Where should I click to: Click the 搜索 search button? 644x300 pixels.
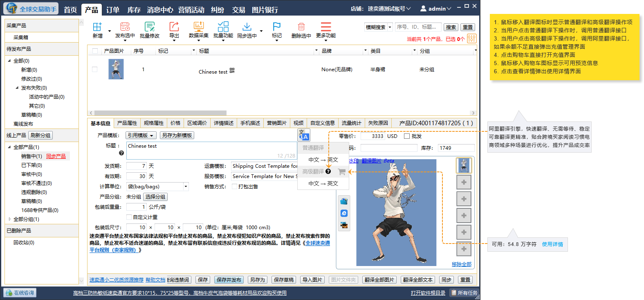click(451, 27)
